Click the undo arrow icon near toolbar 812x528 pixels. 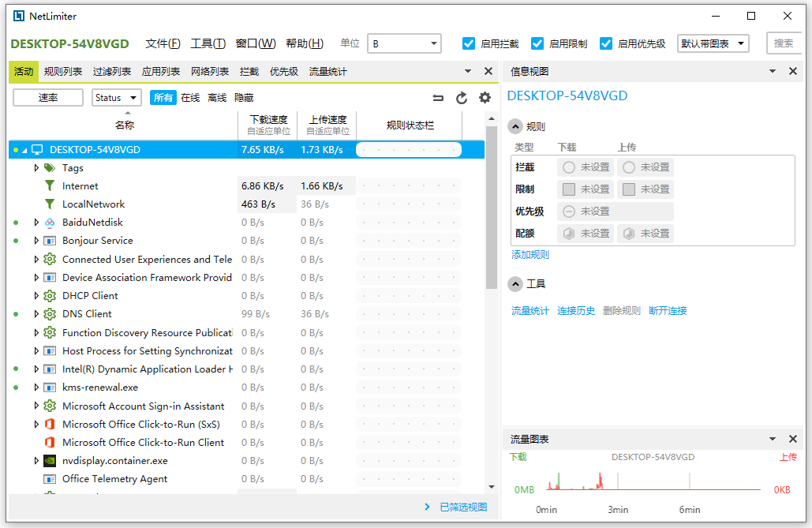[440, 97]
